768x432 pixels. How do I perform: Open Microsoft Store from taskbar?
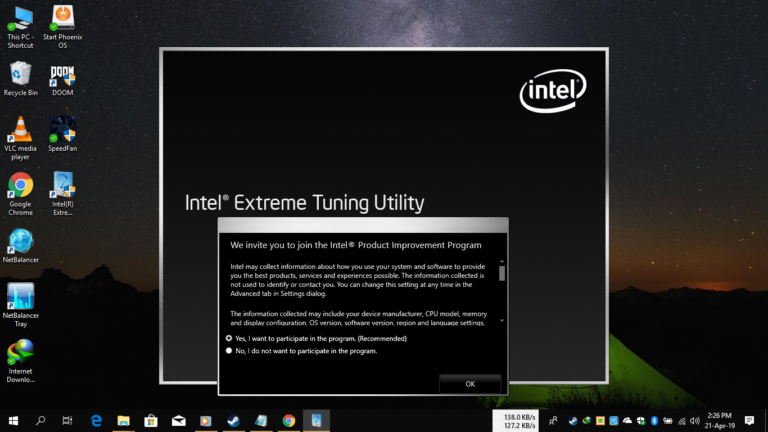[151, 421]
